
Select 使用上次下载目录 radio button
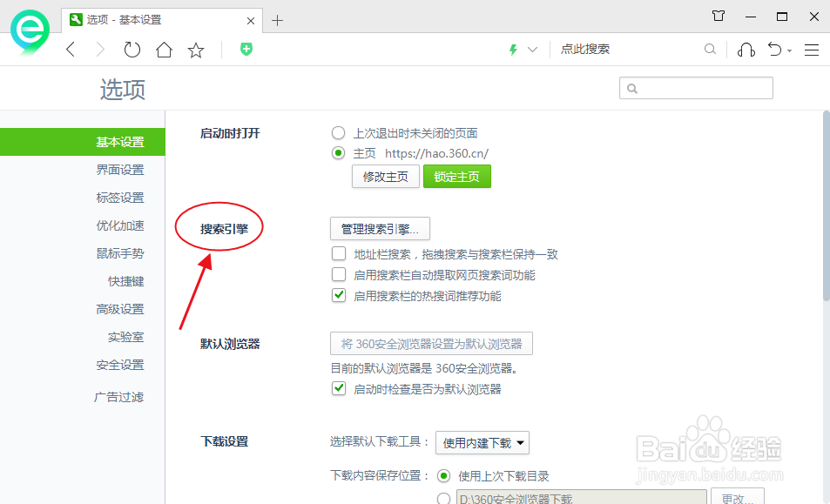tap(443, 476)
